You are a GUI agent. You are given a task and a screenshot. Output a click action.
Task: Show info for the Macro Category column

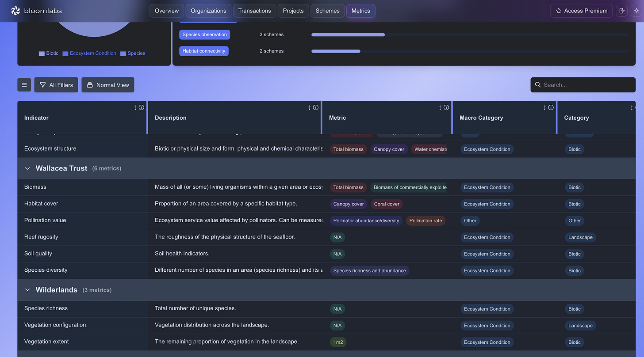click(551, 107)
